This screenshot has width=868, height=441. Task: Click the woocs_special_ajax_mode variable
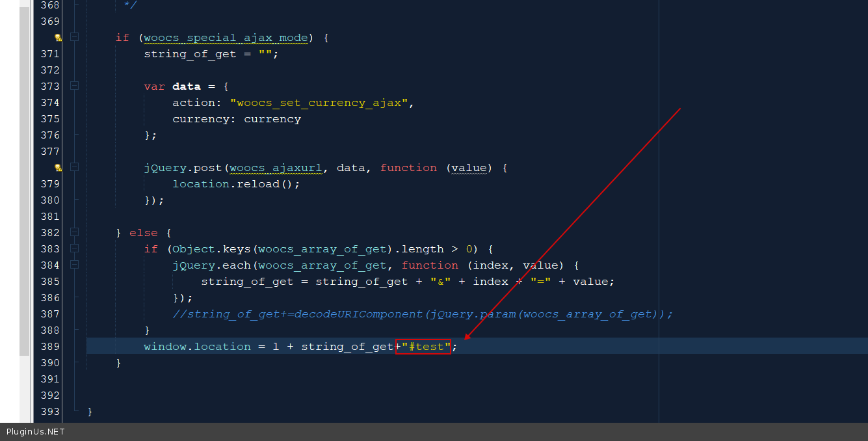pos(226,38)
